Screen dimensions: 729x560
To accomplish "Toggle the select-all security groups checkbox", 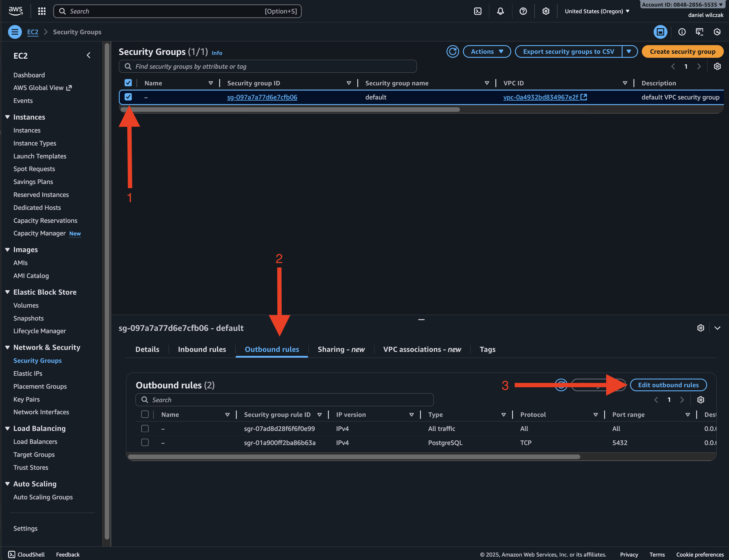I will [128, 83].
